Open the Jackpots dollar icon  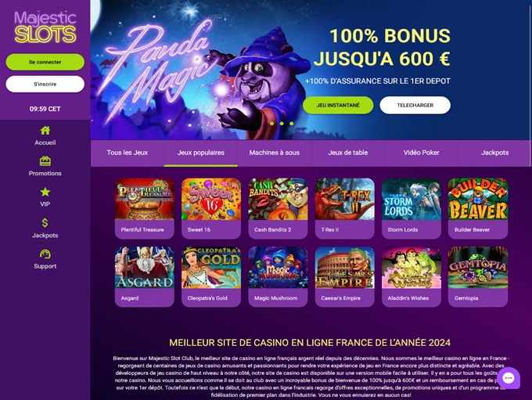[x=45, y=223]
